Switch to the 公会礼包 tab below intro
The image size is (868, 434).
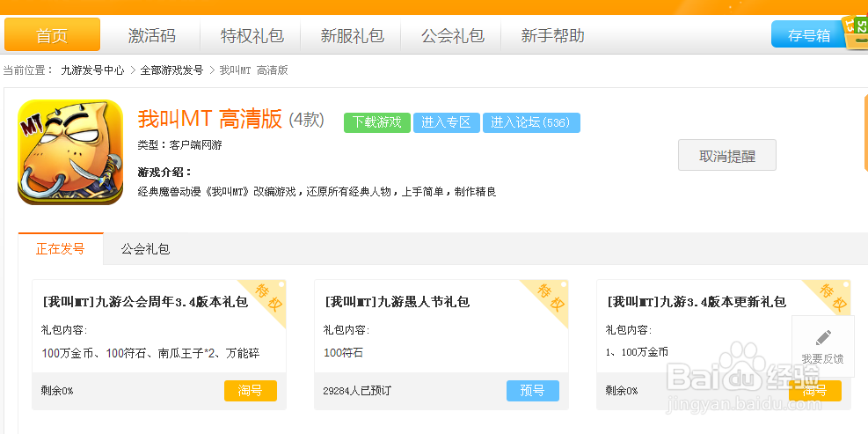[x=145, y=249]
